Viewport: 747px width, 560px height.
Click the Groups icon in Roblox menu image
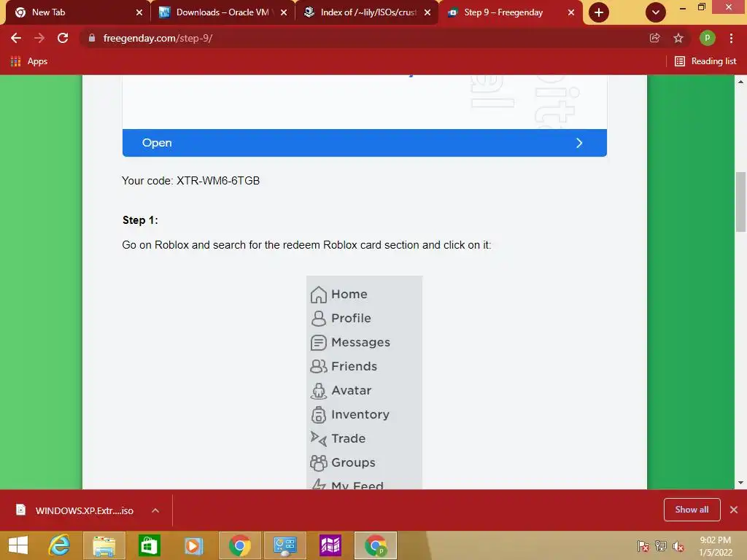[x=318, y=462]
